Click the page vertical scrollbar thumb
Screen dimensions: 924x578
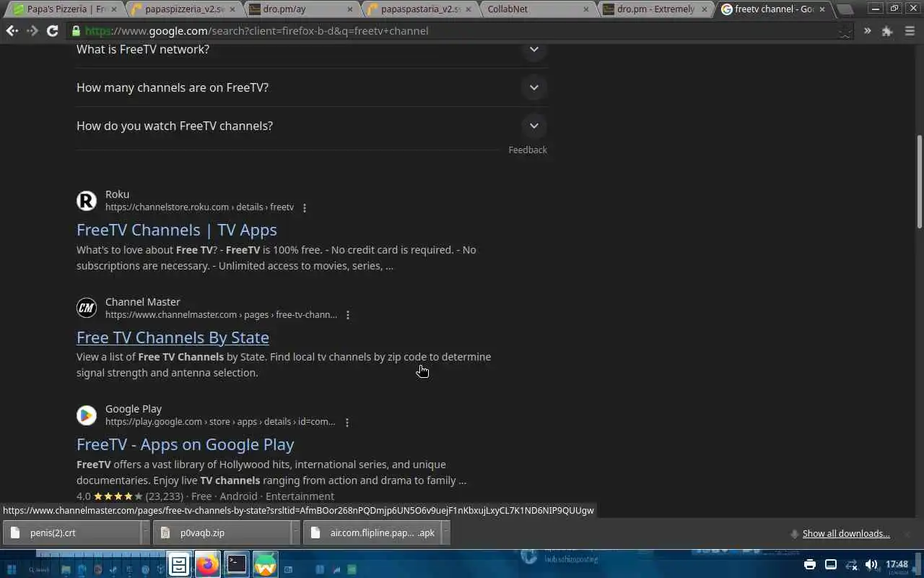tap(919, 182)
